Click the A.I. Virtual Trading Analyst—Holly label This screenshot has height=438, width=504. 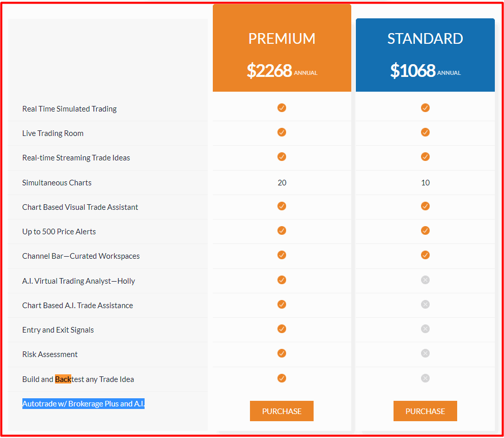click(78, 281)
